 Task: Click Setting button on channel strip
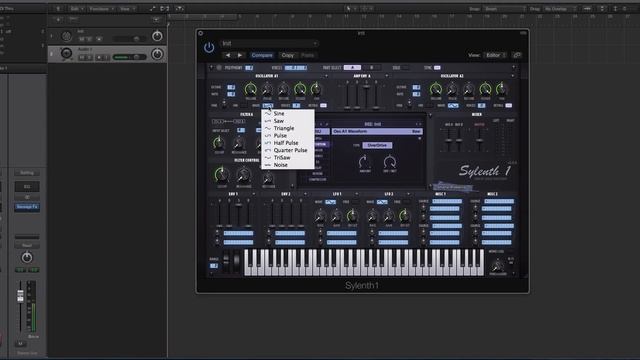(27, 173)
